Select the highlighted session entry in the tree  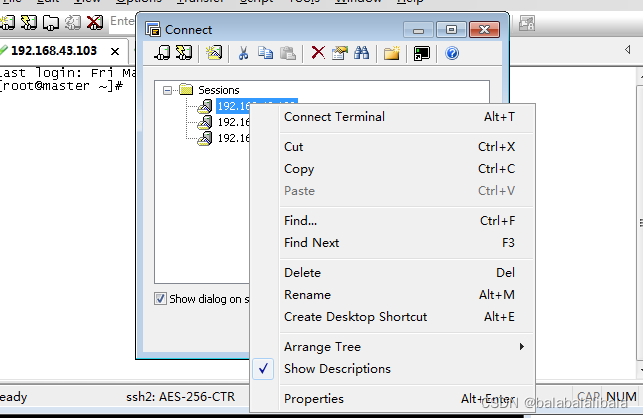point(233,106)
